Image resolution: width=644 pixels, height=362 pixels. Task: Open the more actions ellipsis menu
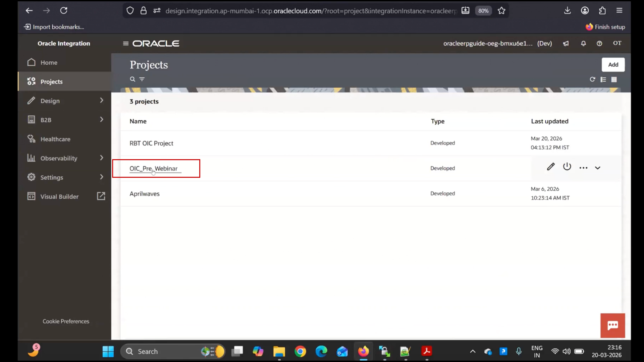pyautogui.click(x=584, y=167)
